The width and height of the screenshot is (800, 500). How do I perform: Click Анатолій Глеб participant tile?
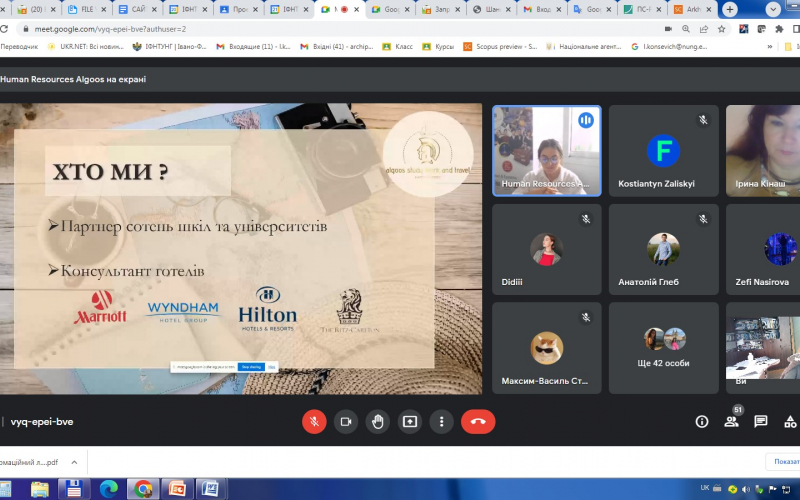(x=663, y=249)
